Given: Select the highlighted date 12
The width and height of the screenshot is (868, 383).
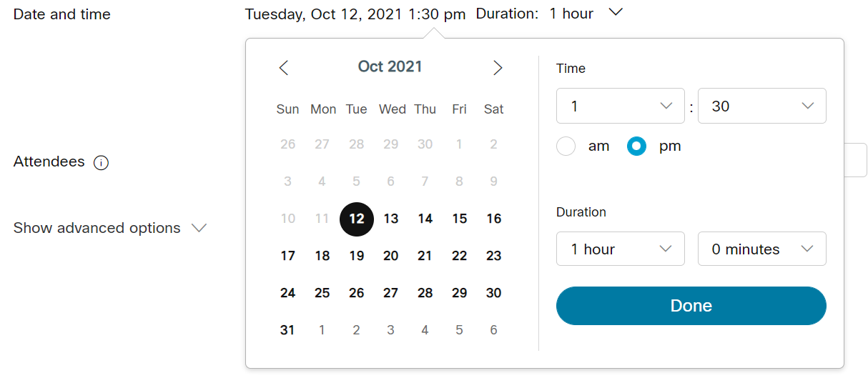Looking at the screenshot, I should 357,219.
